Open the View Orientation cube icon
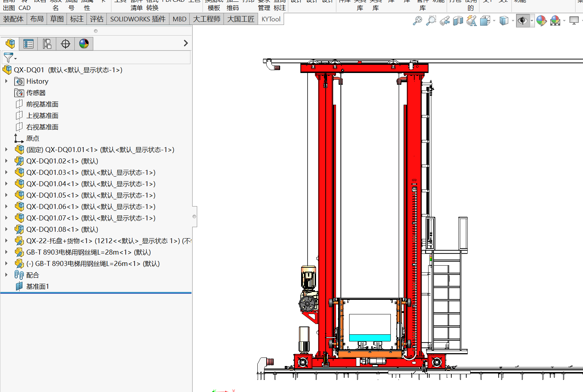The width and height of the screenshot is (583, 392). (485, 21)
